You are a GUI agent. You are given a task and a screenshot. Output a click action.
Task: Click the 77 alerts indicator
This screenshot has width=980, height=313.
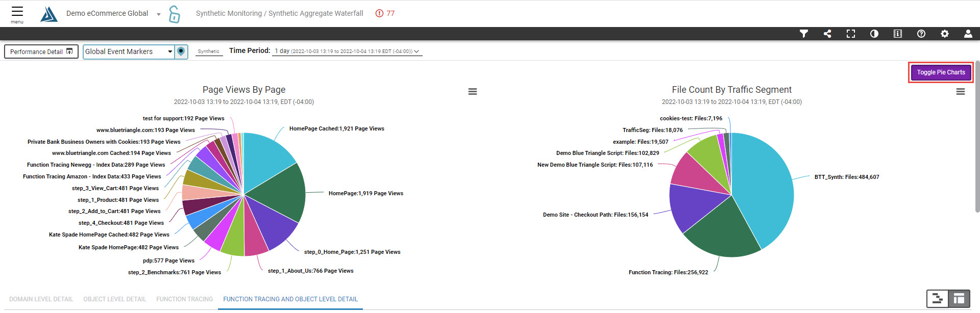[385, 13]
